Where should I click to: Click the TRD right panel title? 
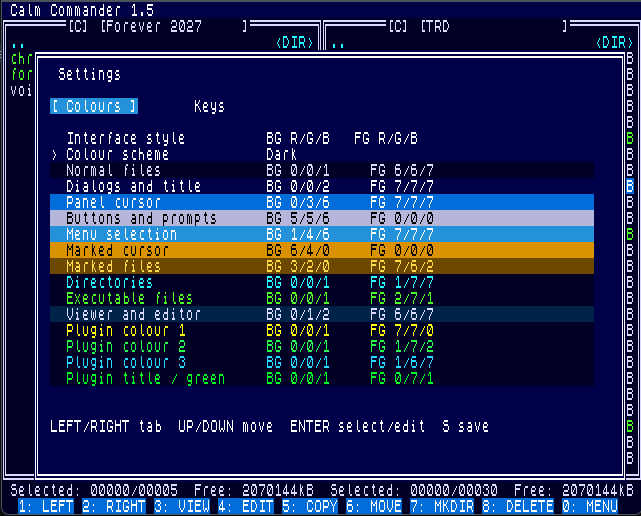click(x=438, y=27)
